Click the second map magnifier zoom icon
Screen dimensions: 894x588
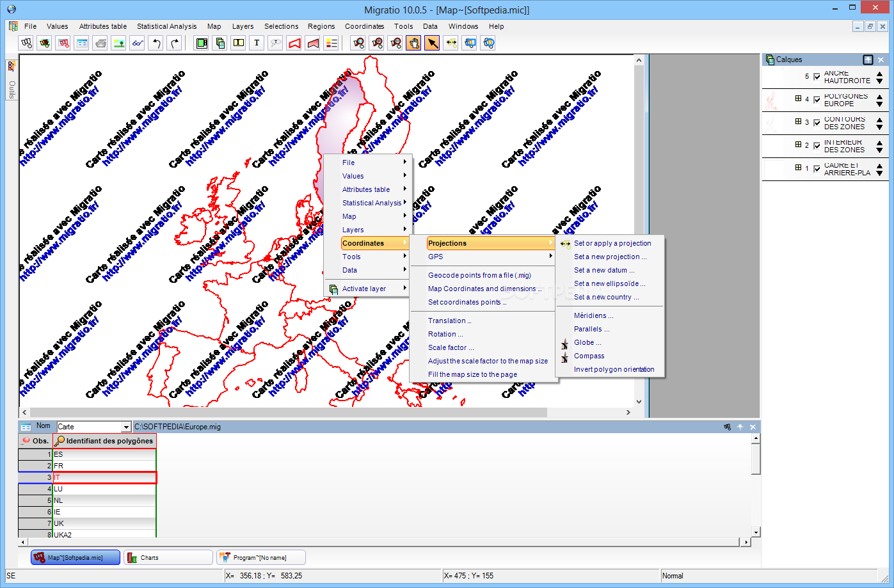tap(377, 43)
